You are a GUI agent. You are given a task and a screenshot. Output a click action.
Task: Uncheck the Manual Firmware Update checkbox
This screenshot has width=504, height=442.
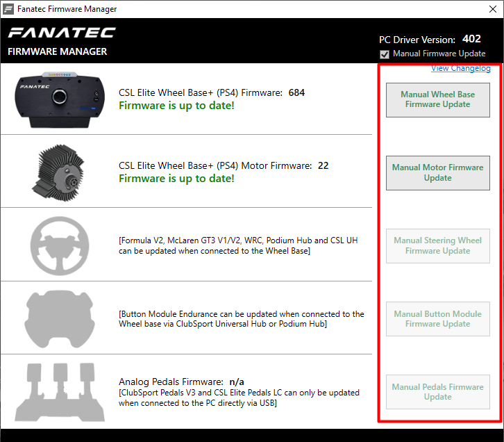pyautogui.click(x=385, y=54)
